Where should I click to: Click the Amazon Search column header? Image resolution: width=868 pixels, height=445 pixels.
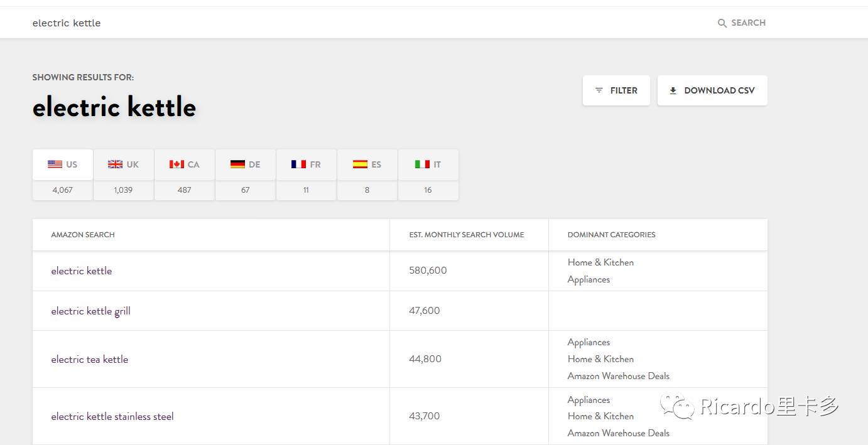click(x=83, y=235)
